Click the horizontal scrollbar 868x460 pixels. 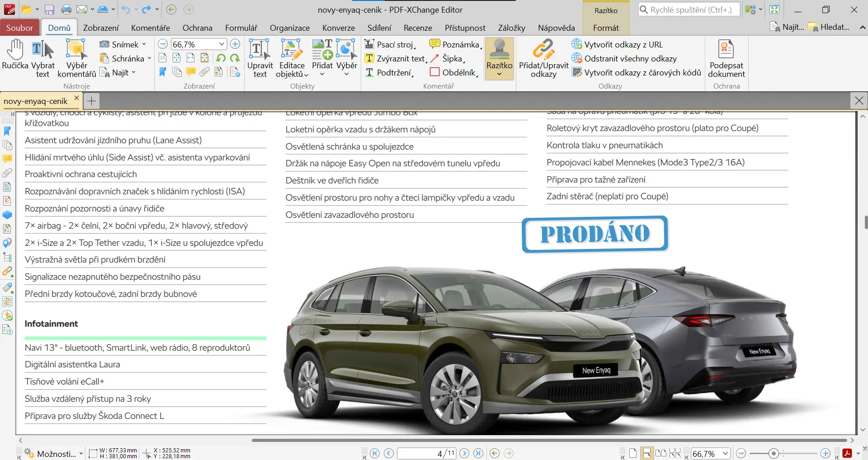click(549, 440)
